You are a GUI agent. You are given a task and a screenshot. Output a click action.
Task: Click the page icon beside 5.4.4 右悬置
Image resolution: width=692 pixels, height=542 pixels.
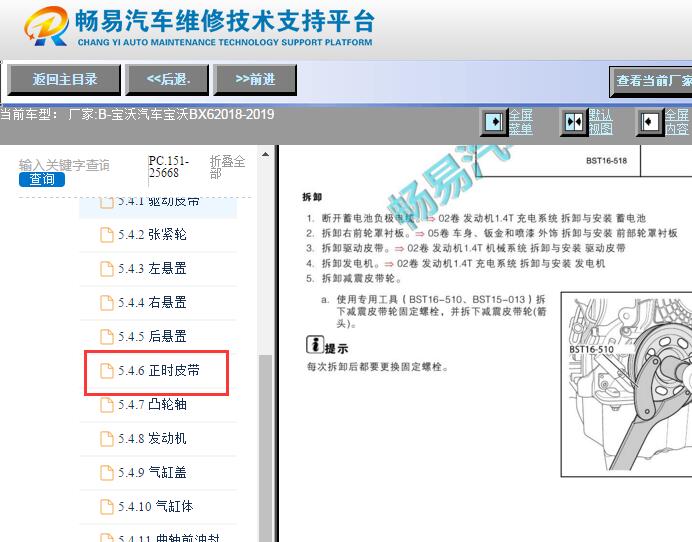coord(106,303)
